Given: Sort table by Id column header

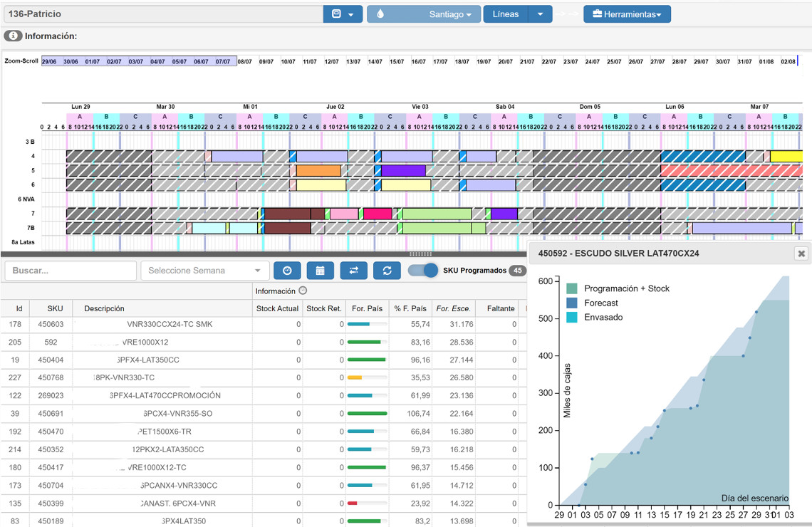Looking at the screenshot, I should coord(19,308).
